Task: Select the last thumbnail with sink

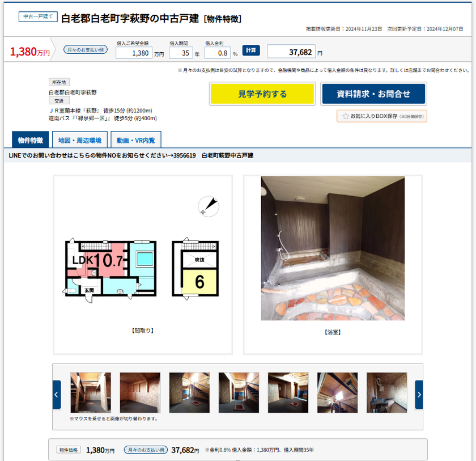Action: pyautogui.click(x=386, y=392)
